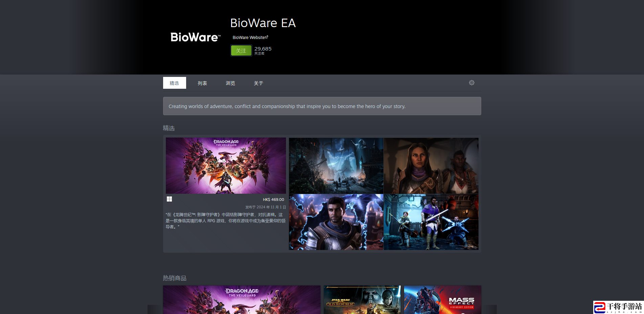Click the Windows platform icon
Screen dimensions: 644x314
(x=169, y=199)
